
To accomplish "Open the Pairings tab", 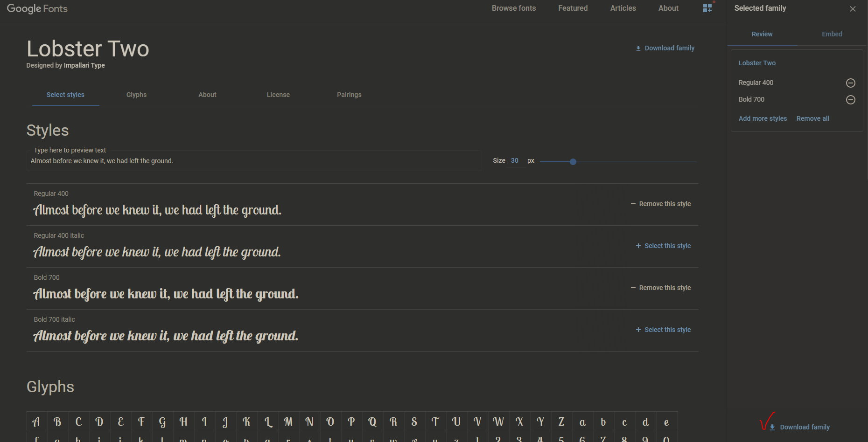I will tap(349, 95).
